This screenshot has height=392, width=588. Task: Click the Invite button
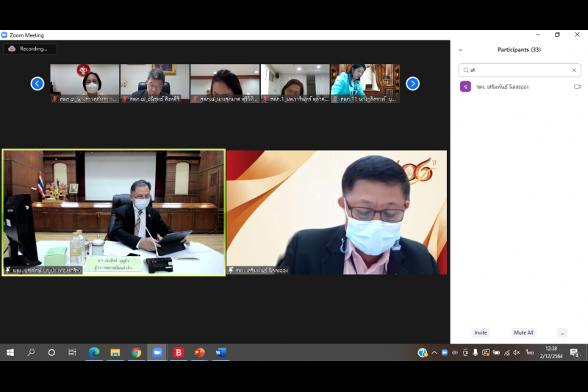tap(481, 332)
